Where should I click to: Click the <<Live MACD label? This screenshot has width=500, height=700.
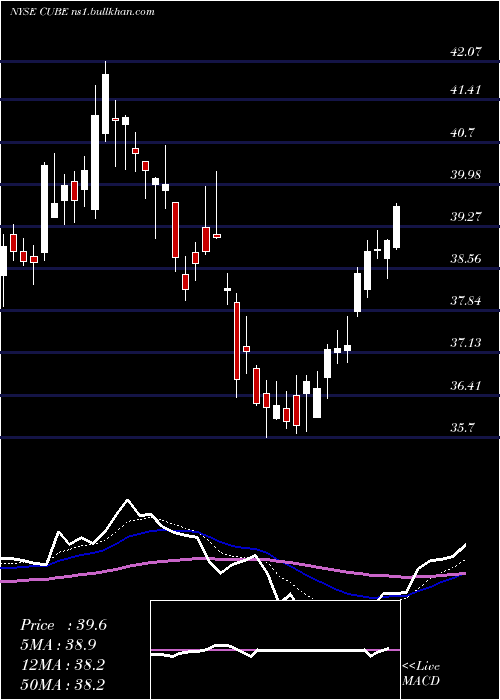pyautogui.click(x=421, y=674)
